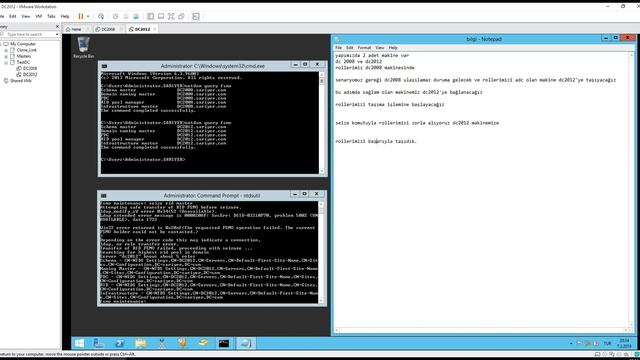Open PowerShell from the taskbar
This screenshot has height=360, width=640.
[120, 343]
